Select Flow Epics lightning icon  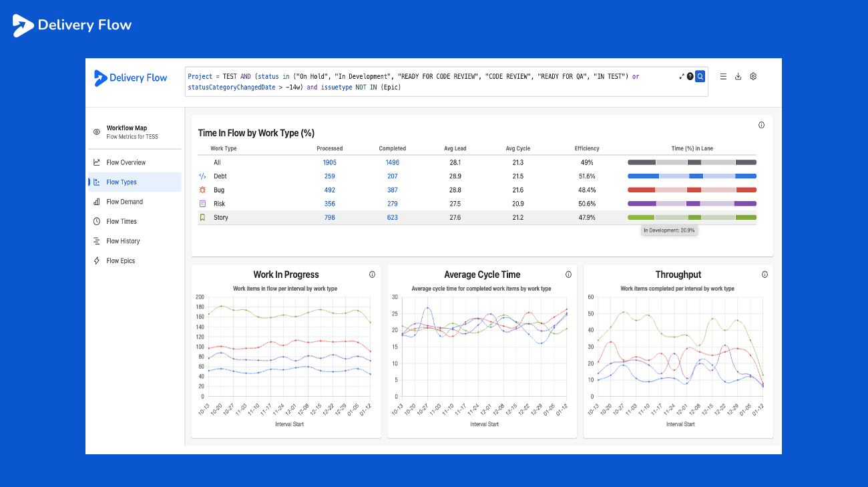coord(97,261)
